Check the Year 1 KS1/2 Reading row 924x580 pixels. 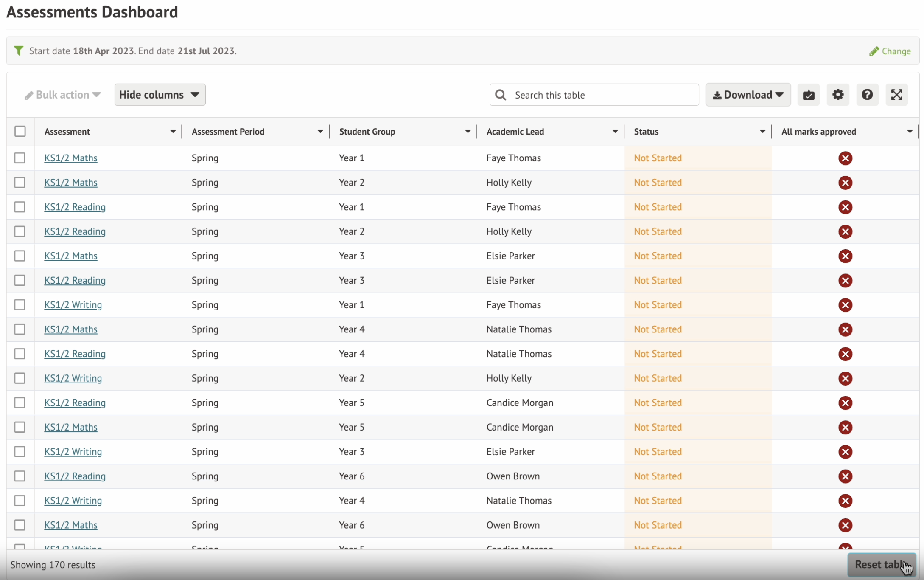tap(20, 207)
